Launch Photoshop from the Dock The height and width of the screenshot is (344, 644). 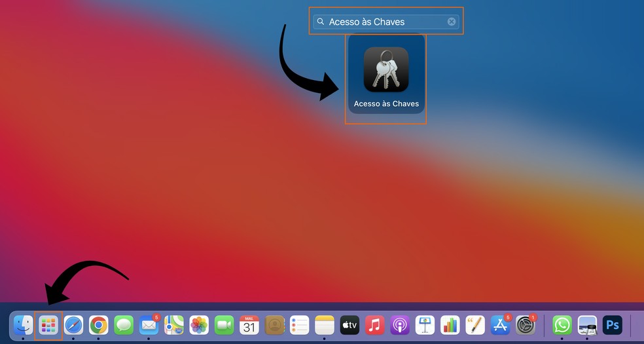(613, 325)
